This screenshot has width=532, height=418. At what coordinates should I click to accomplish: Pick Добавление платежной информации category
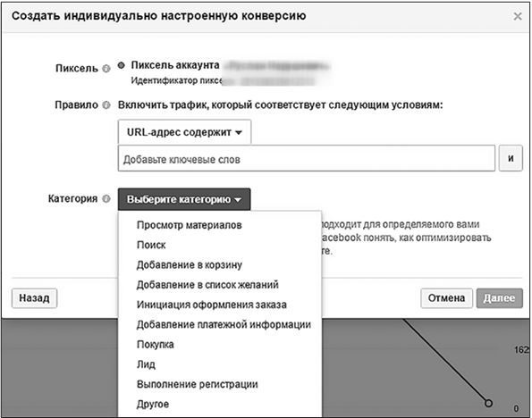pyautogui.click(x=224, y=325)
